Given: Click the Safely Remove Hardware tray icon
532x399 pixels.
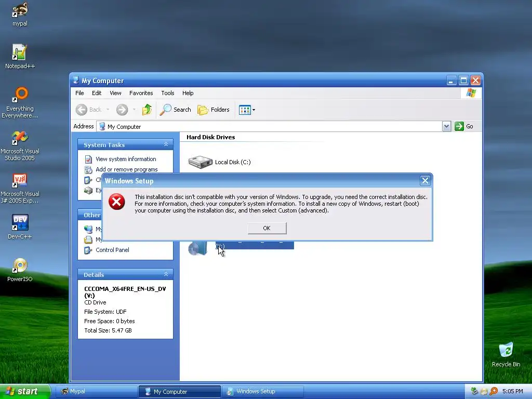Looking at the screenshot, I should (474, 391).
